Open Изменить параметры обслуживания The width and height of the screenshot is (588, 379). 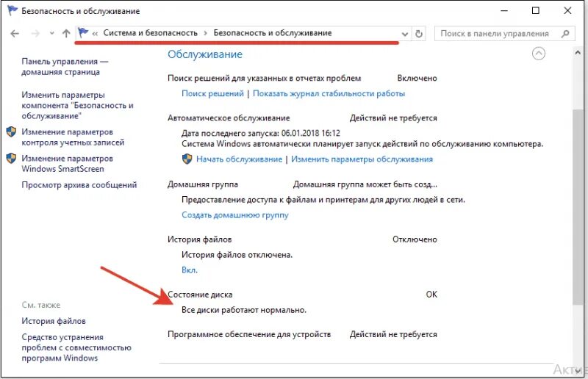click(362, 159)
